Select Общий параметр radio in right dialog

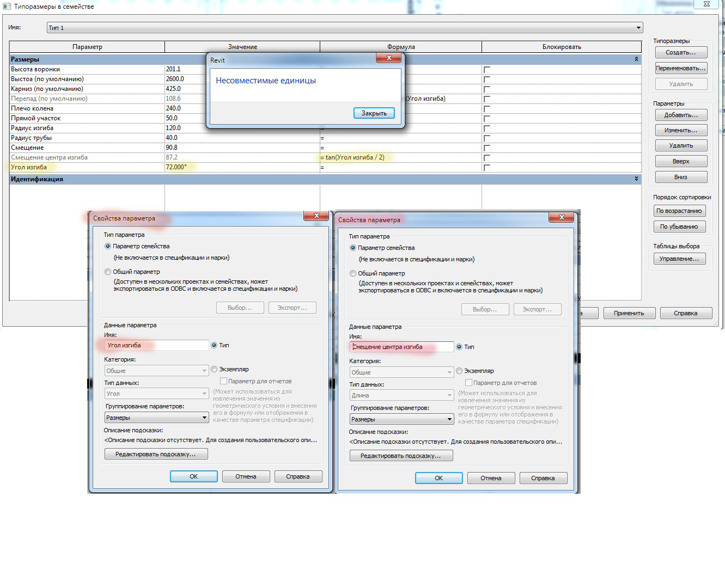pyautogui.click(x=353, y=273)
